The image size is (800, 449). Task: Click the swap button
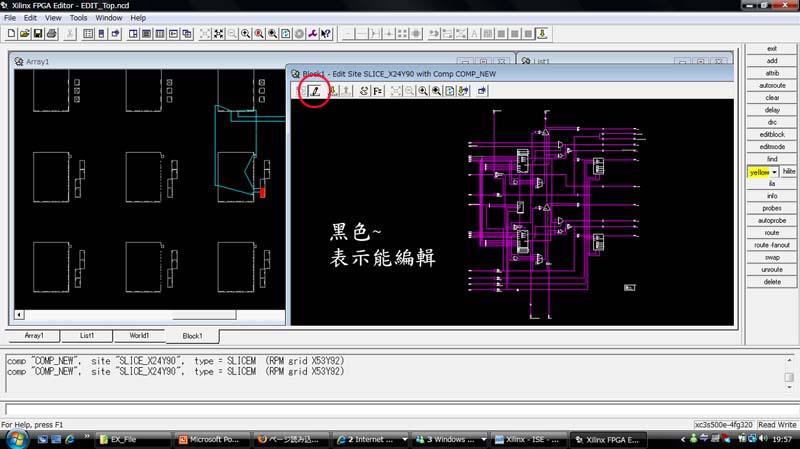[771, 257]
